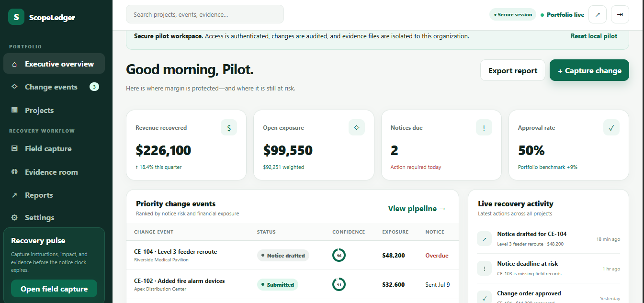This screenshot has width=644, height=303.
Task: Click the Evidence room sidebar icon
Action: 14,172
